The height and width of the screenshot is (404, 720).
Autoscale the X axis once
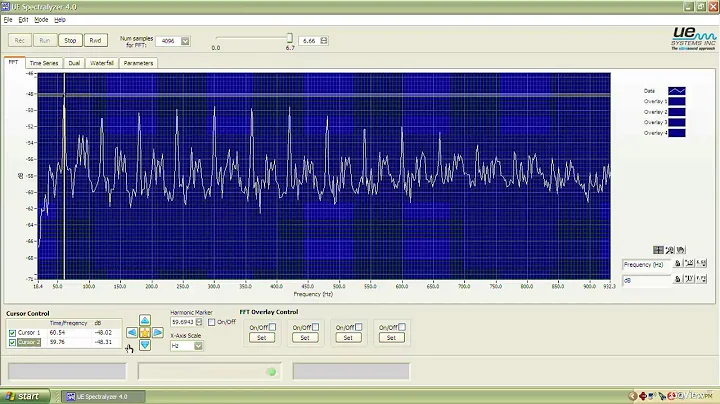[x=689, y=263]
